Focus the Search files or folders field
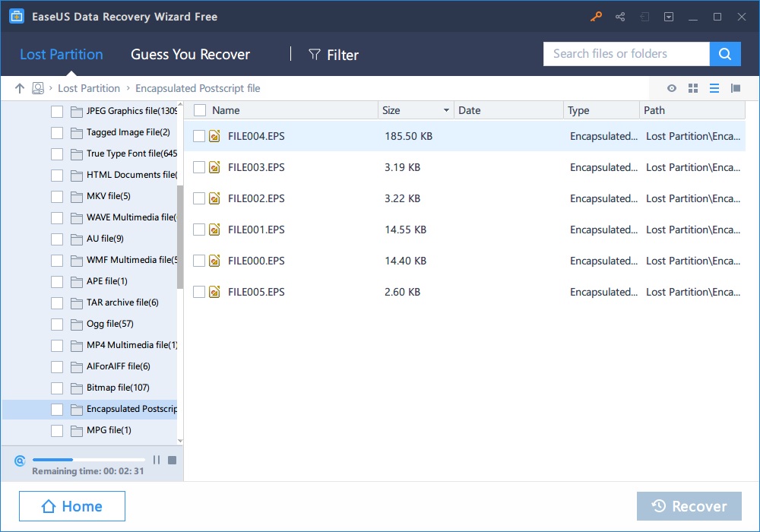The height and width of the screenshot is (532, 760). click(x=626, y=54)
